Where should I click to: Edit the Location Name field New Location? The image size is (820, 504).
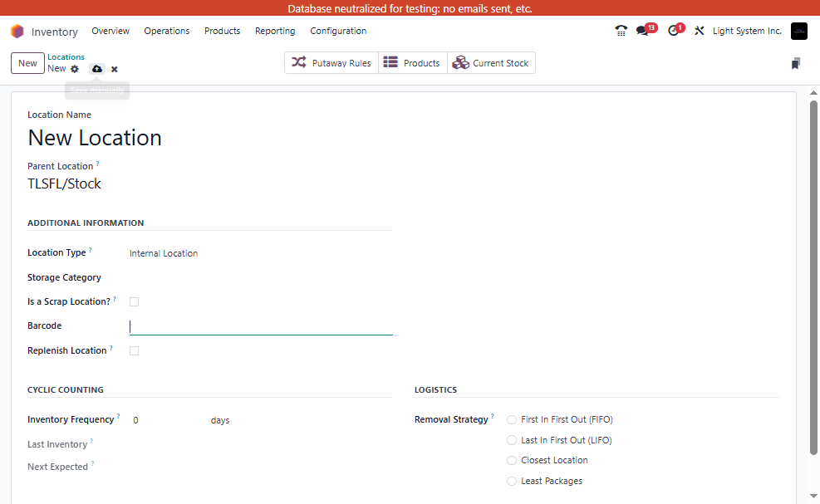coord(209,138)
